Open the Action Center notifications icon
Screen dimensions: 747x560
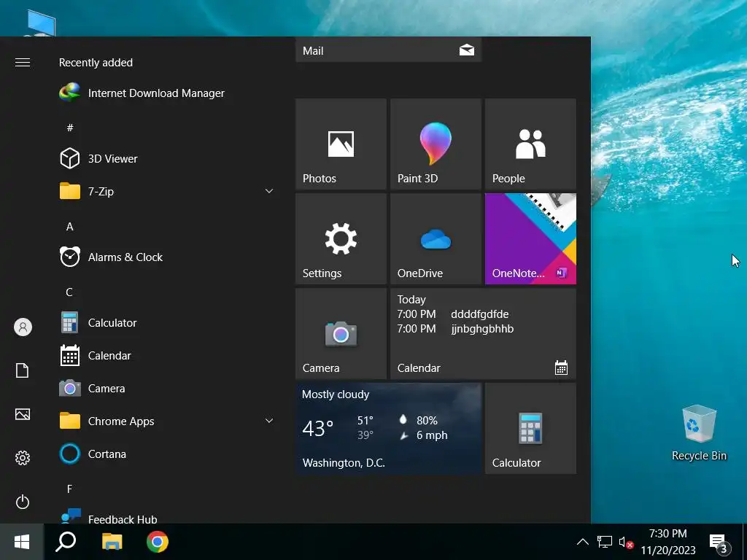(x=719, y=542)
